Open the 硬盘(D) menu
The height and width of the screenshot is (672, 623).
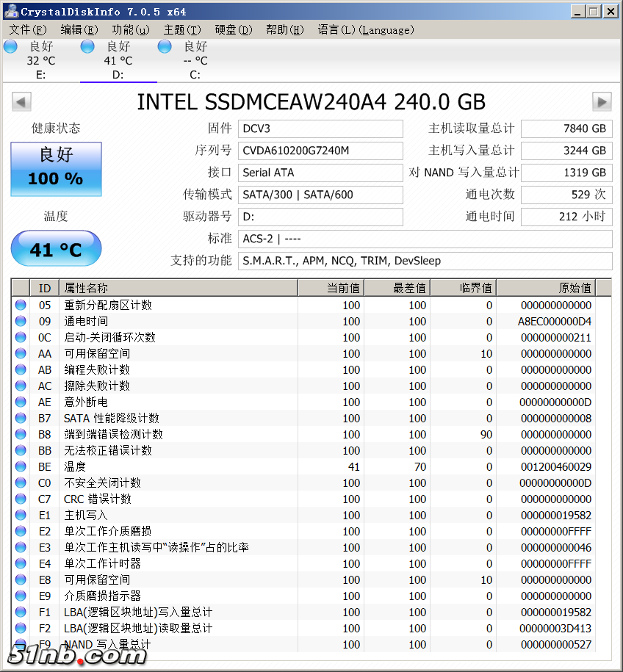click(234, 29)
